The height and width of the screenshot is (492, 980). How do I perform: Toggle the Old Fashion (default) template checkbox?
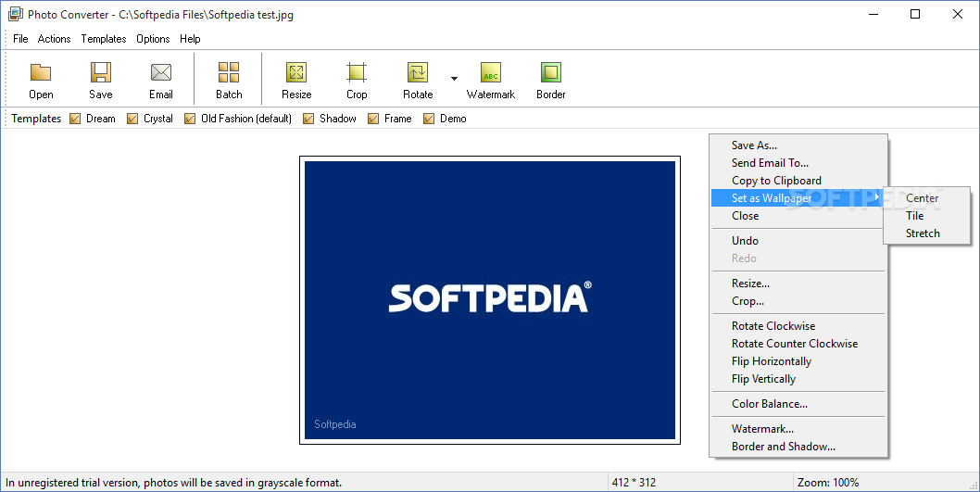tap(190, 119)
